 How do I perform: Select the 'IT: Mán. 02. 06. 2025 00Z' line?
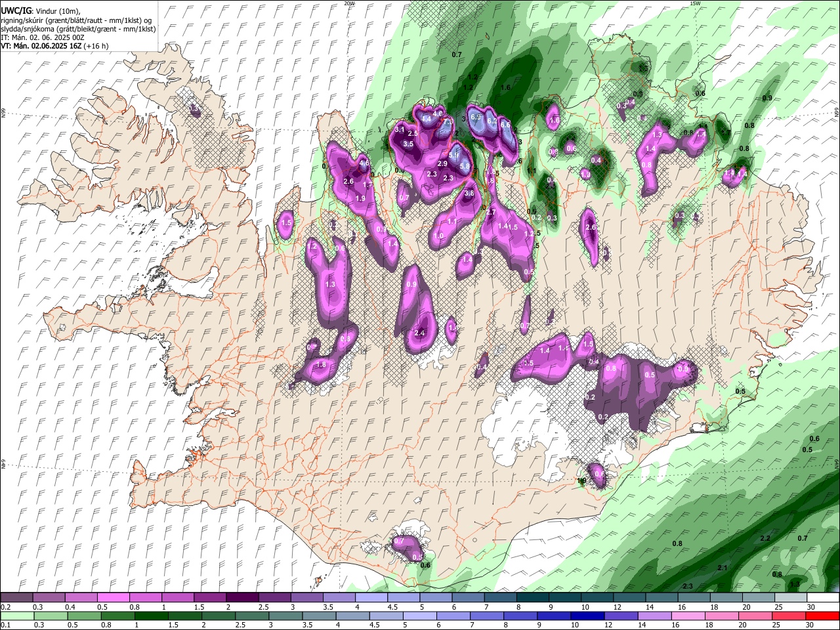click(x=43, y=37)
